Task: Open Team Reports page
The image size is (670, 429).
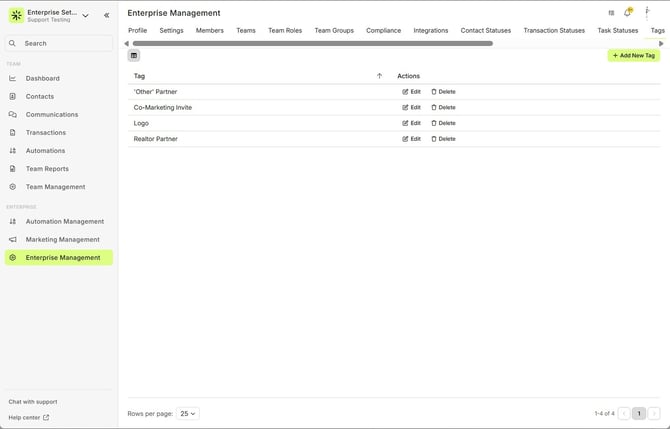Action: coord(47,169)
